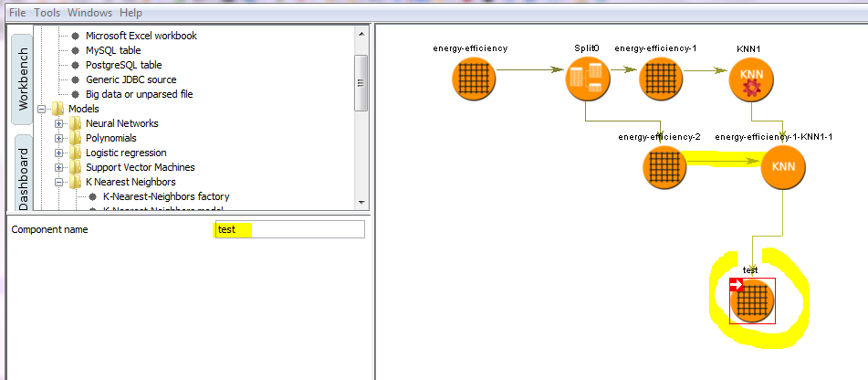This screenshot has width=868, height=380.
Task: Select the Split0 splitter node
Action: coord(585,79)
